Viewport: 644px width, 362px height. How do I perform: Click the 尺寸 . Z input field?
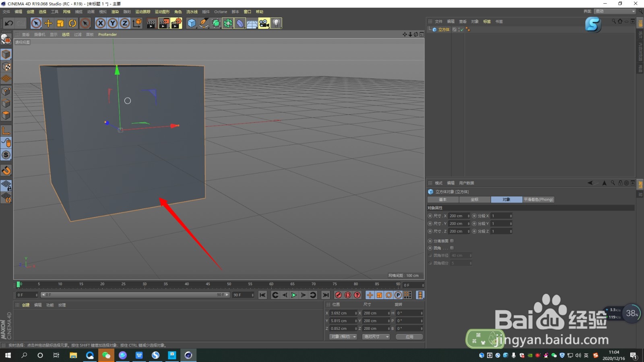(x=458, y=231)
